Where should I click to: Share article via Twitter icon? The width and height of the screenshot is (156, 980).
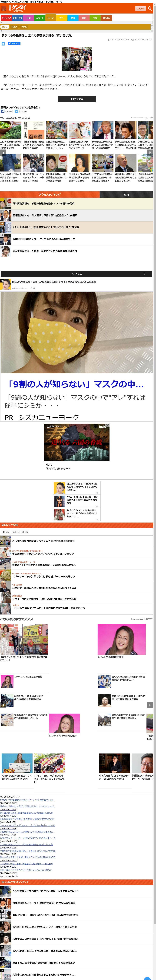point(3,44)
